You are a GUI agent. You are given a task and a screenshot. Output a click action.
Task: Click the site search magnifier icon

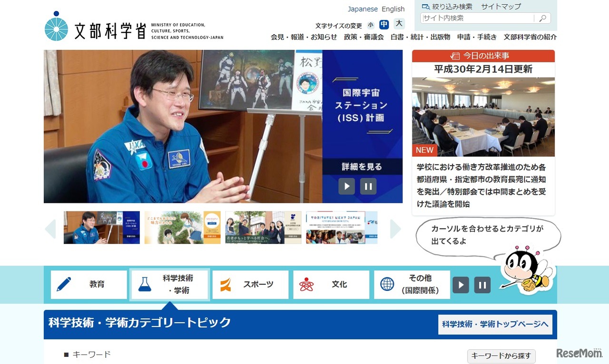pyautogui.click(x=543, y=18)
